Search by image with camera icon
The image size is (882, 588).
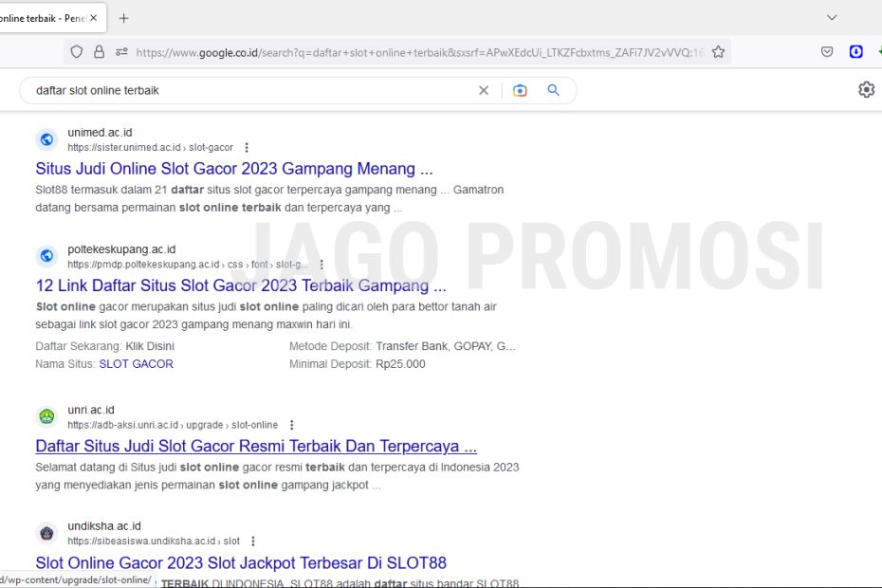pyautogui.click(x=520, y=91)
